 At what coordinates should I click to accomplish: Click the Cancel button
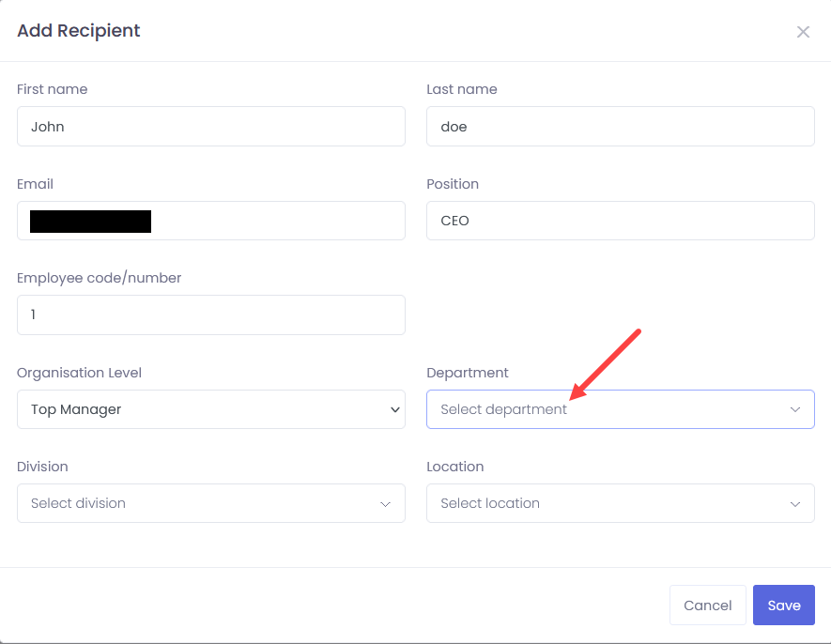pos(707,605)
